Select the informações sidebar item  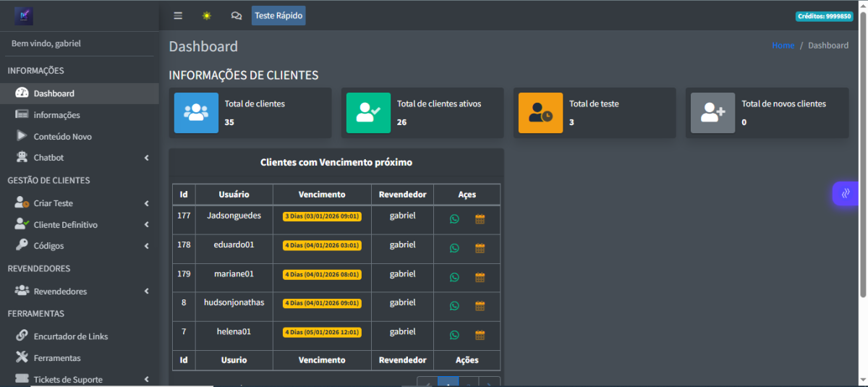click(x=56, y=115)
